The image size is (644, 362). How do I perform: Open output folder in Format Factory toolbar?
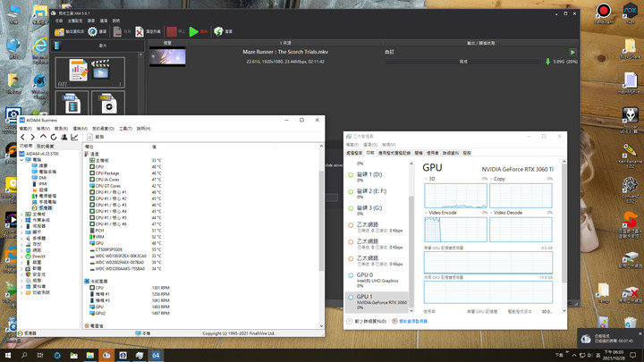tap(69, 31)
